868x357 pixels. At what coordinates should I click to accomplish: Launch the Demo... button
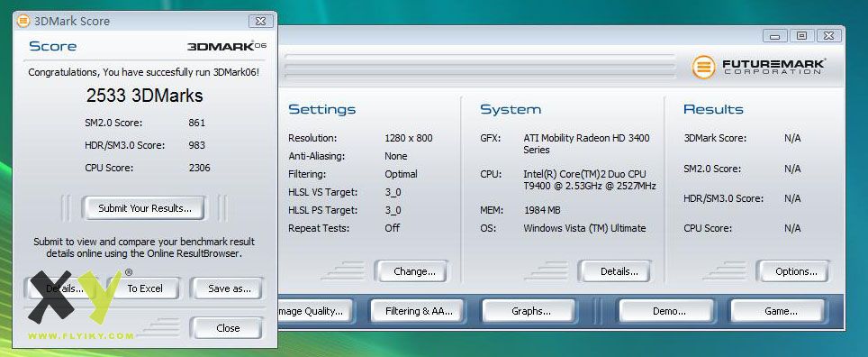tap(665, 311)
